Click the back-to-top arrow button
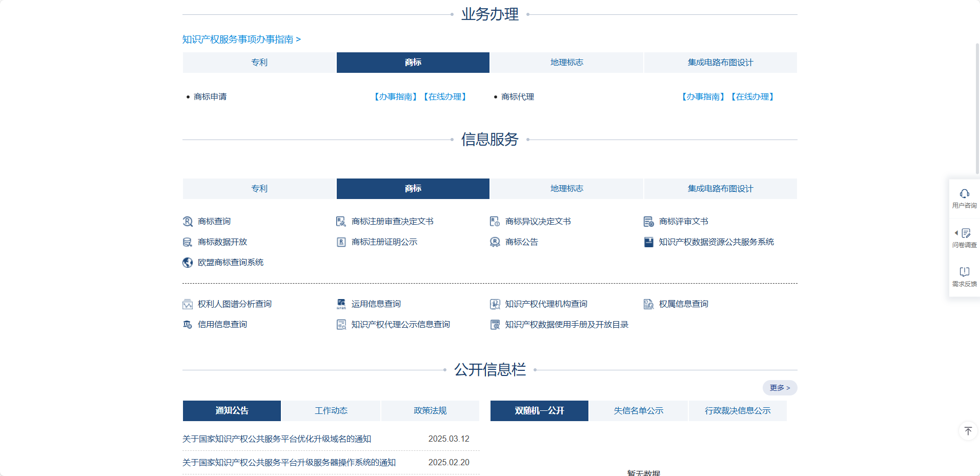This screenshot has height=476, width=980. point(968,431)
